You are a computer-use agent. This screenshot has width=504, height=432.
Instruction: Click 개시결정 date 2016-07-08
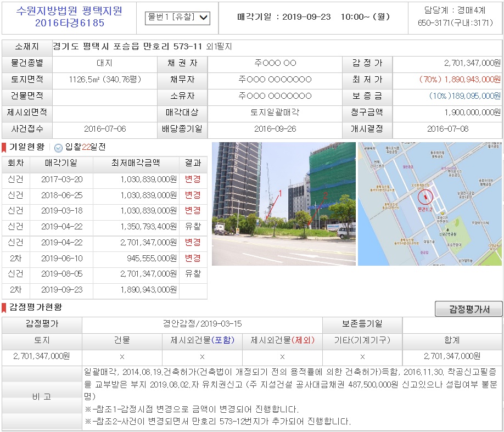click(448, 129)
